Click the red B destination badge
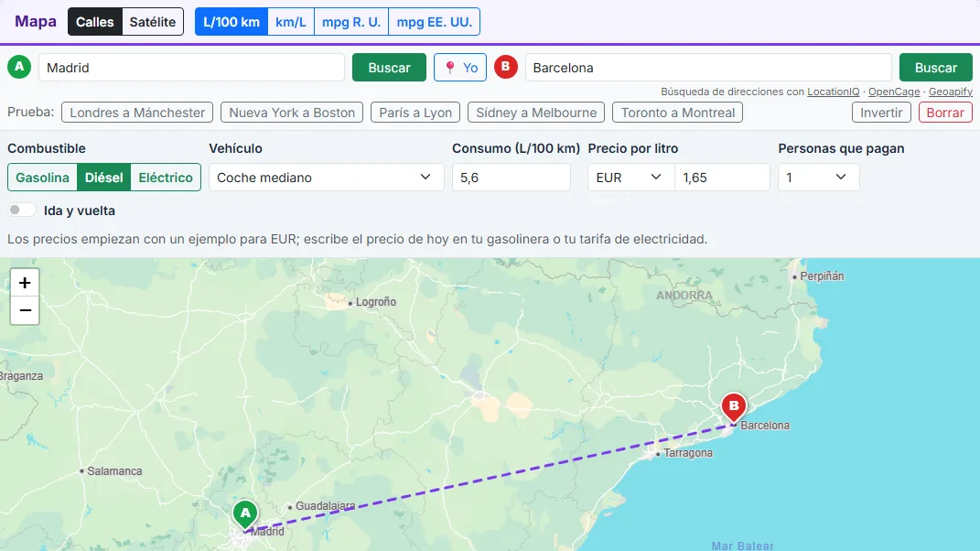The image size is (980, 551). pos(506,67)
